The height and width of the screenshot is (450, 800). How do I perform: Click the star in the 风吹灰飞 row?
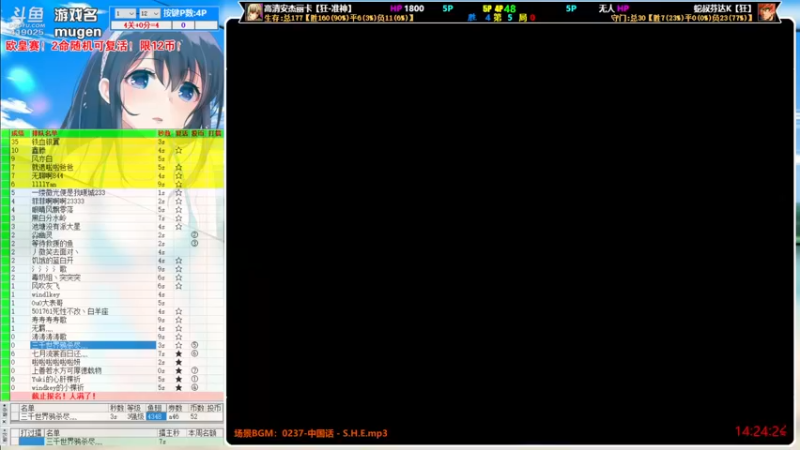point(179,286)
